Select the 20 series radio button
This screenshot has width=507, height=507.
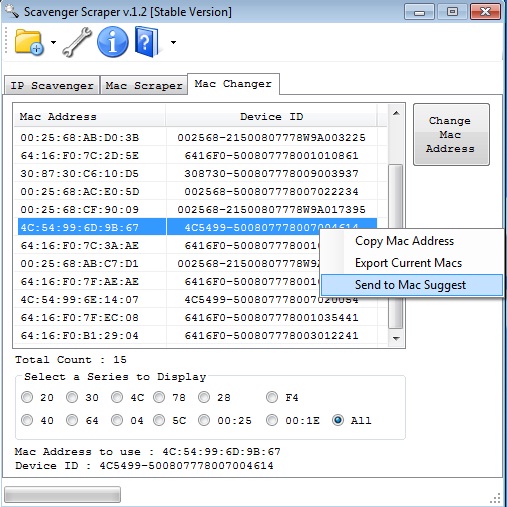tap(27, 397)
